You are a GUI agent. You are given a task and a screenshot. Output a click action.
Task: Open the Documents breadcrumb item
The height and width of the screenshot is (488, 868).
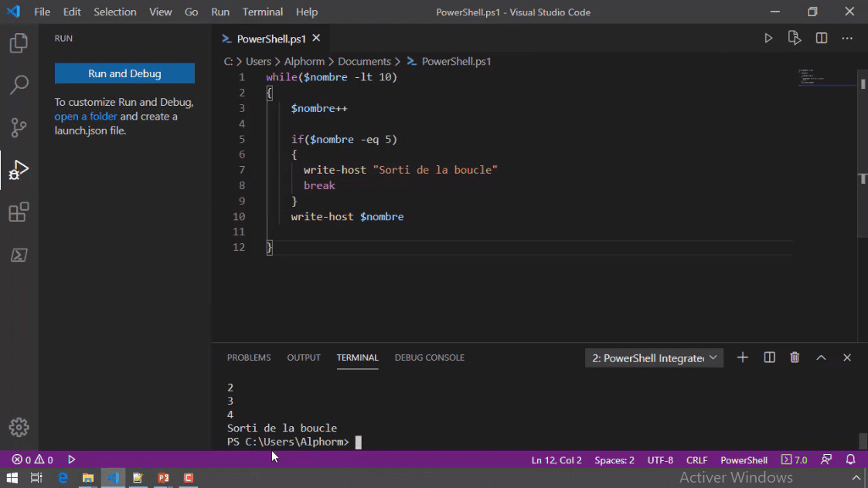tap(365, 61)
